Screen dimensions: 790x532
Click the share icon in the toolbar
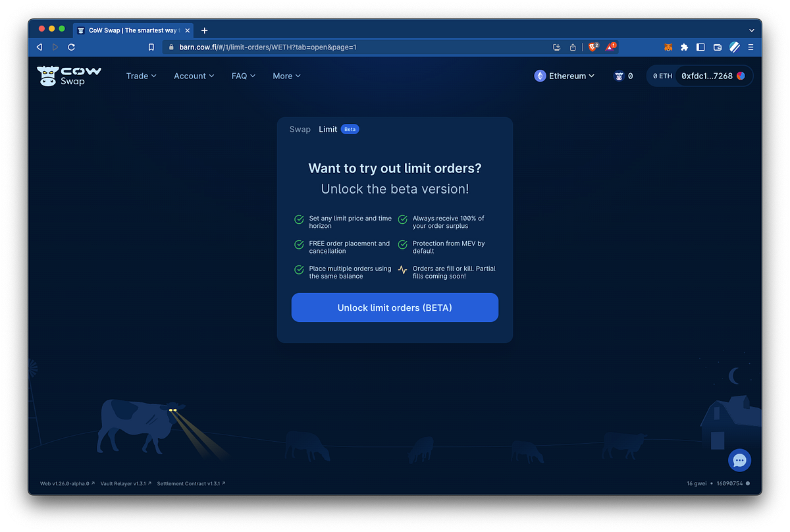click(x=572, y=47)
